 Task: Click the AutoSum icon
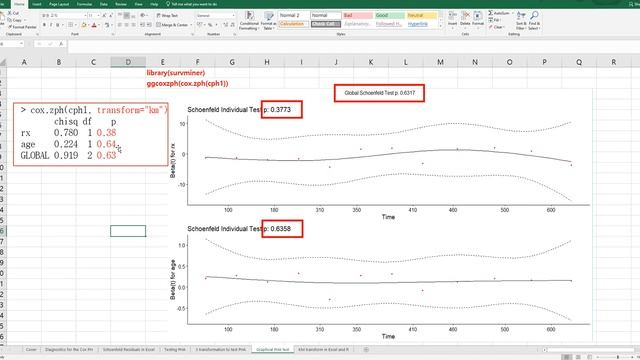coord(491,13)
